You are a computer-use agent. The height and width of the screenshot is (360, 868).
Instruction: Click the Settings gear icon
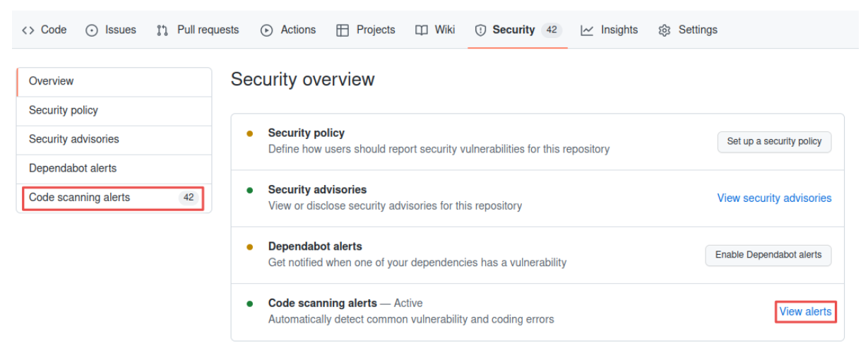[x=664, y=30]
